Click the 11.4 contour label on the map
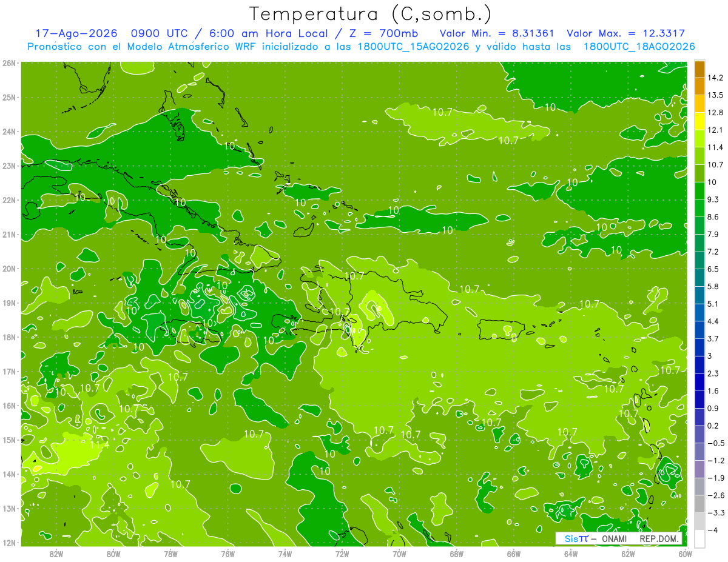The height and width of the screenshot is (562, 728). [99, 444]
